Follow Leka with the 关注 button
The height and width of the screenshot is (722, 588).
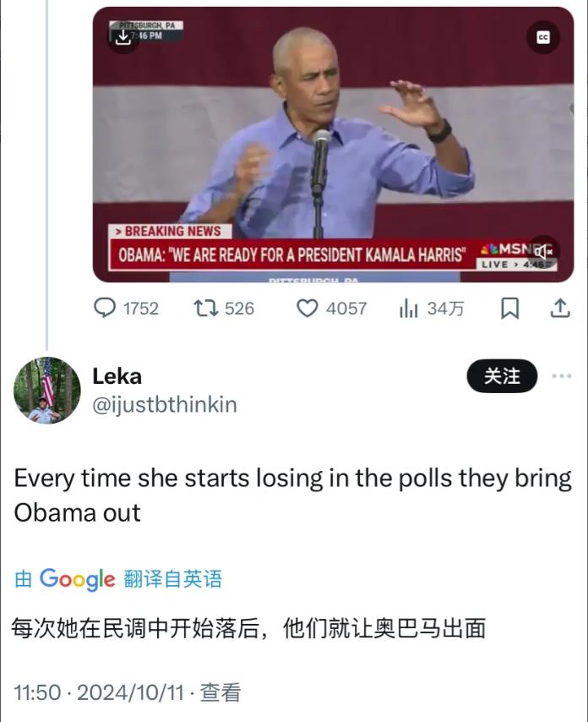click(502, 376)
